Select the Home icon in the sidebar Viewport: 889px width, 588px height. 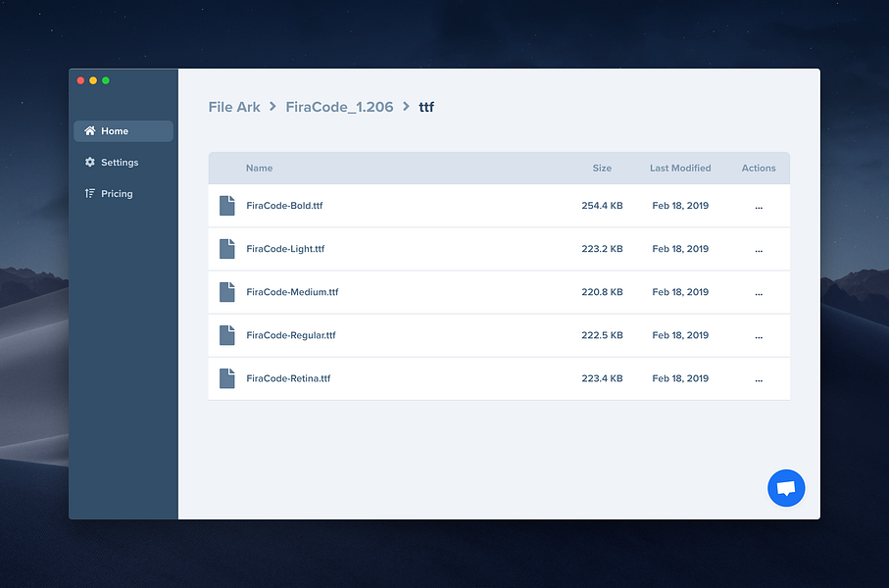(x=89, y=130)
